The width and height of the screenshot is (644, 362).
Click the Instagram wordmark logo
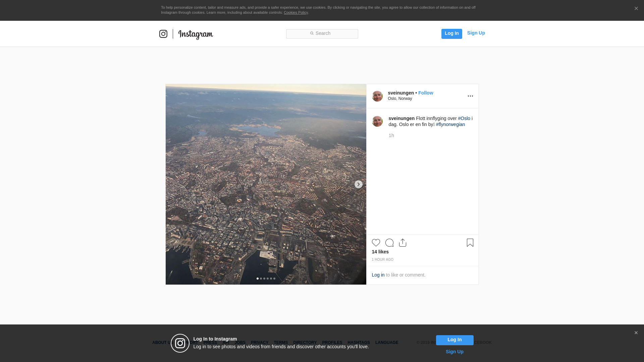pos(196,34)
